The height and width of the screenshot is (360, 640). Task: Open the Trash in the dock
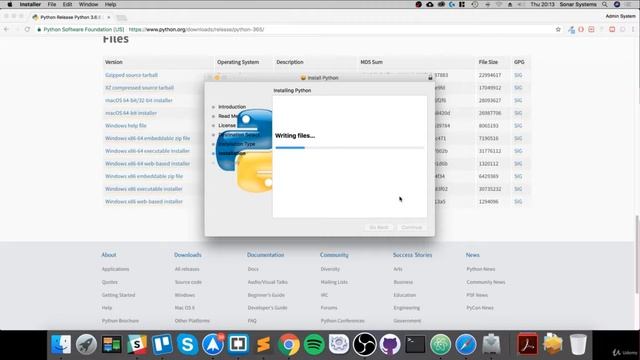tap(578, 344)
